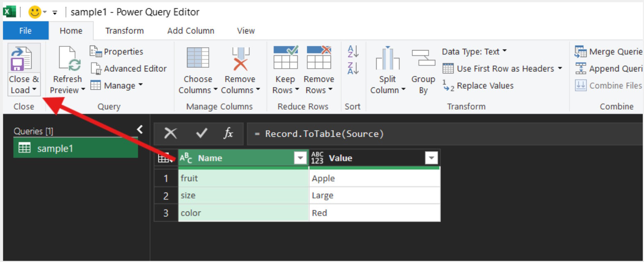Click the Refresh Preview icon
This screenshot has height=262, width=644.
point(70,59)
